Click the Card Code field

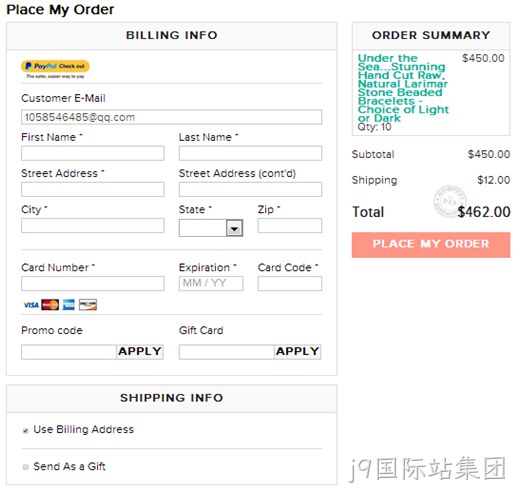point(290,283)
